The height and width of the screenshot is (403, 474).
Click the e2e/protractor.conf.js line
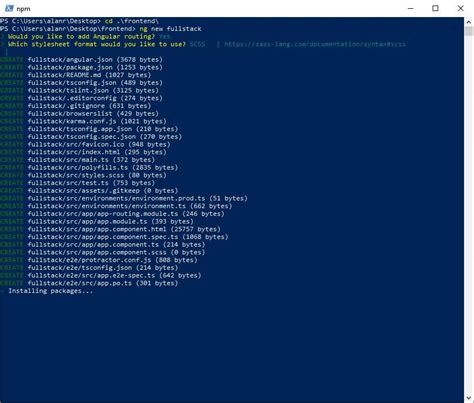99,260
